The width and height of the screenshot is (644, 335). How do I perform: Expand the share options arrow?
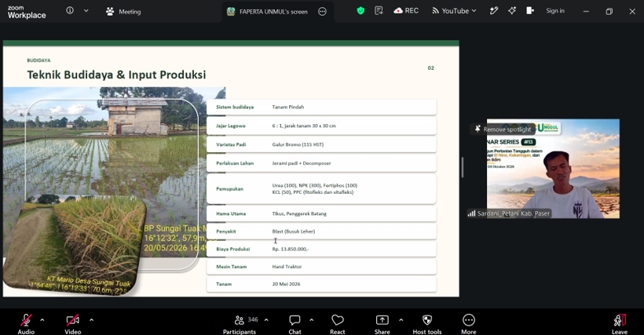tap(401, 320)
